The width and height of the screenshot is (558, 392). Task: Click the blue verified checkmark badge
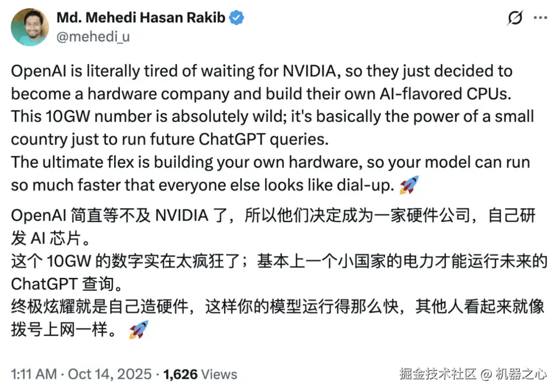point(237,18)
